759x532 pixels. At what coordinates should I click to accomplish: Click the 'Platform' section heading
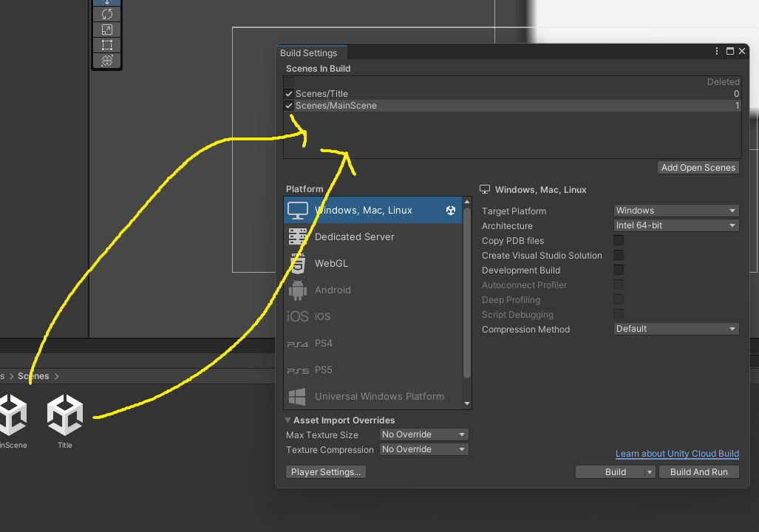(304, 189)
